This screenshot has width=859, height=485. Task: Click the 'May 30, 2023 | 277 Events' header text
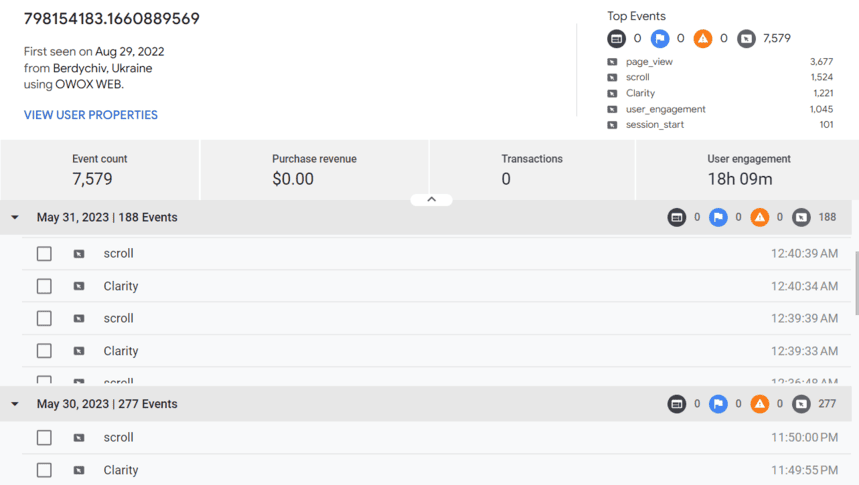(x=107, y=404)
